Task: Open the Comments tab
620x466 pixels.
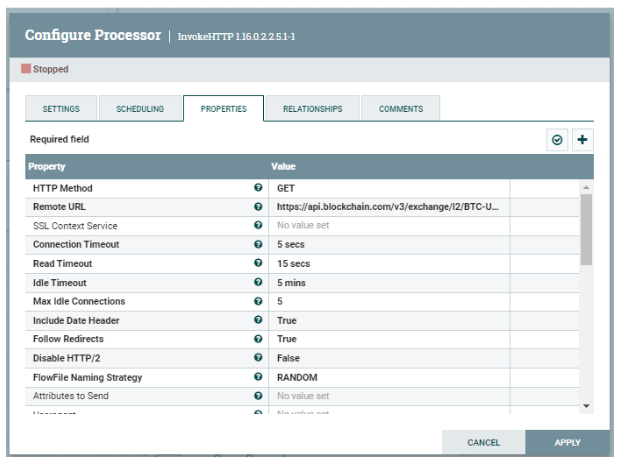Action: coord(401,108)
